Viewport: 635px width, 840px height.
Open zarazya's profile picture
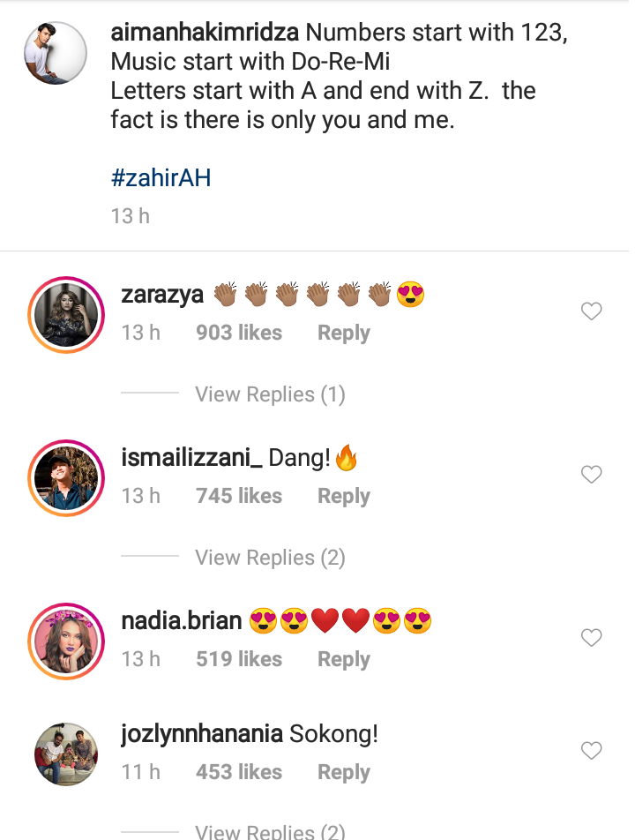pos(66,314)
